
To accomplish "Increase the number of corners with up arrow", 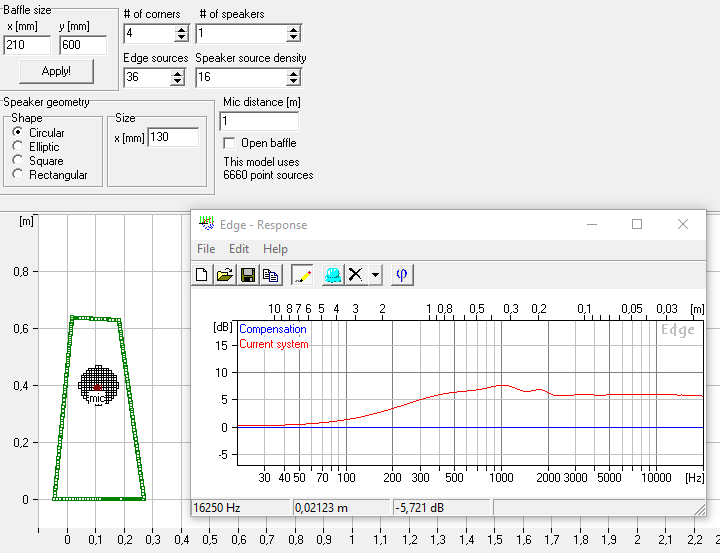I will click(x=181, y=29).
